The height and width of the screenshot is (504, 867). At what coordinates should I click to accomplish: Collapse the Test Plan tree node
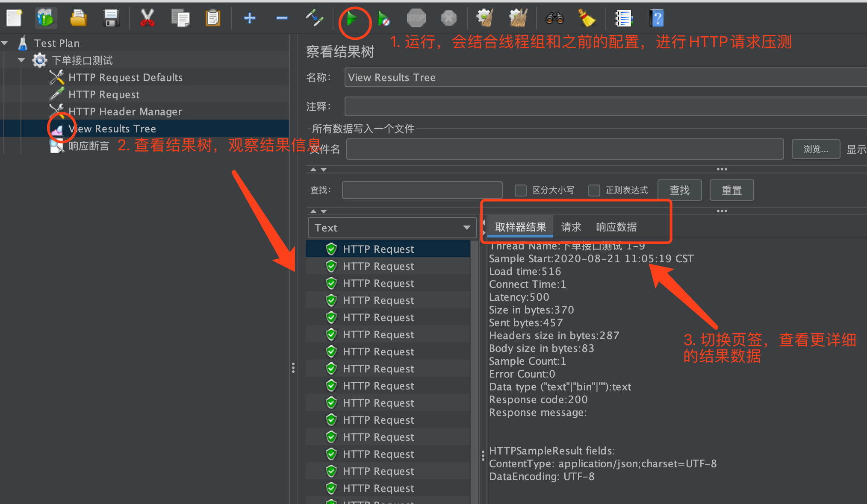pos(5,43)
